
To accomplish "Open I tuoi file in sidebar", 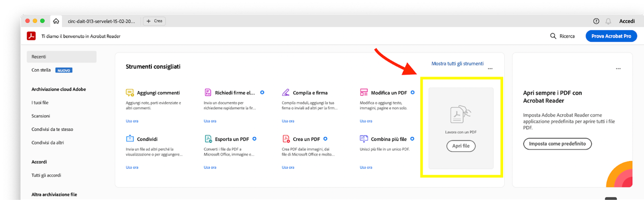I will pos(40,102).
